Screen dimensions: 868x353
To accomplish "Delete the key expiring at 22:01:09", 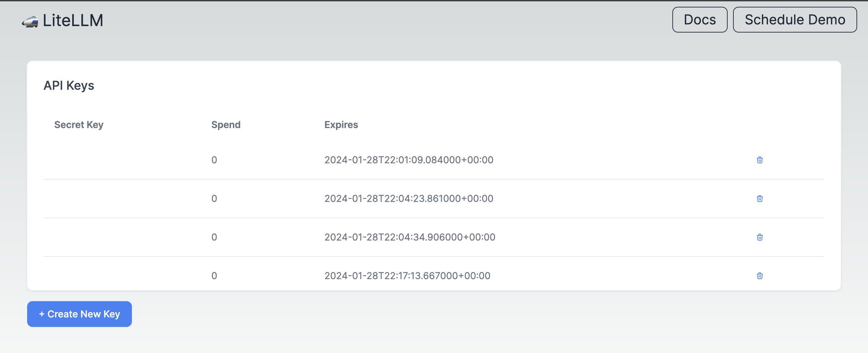I will point(759,160).
